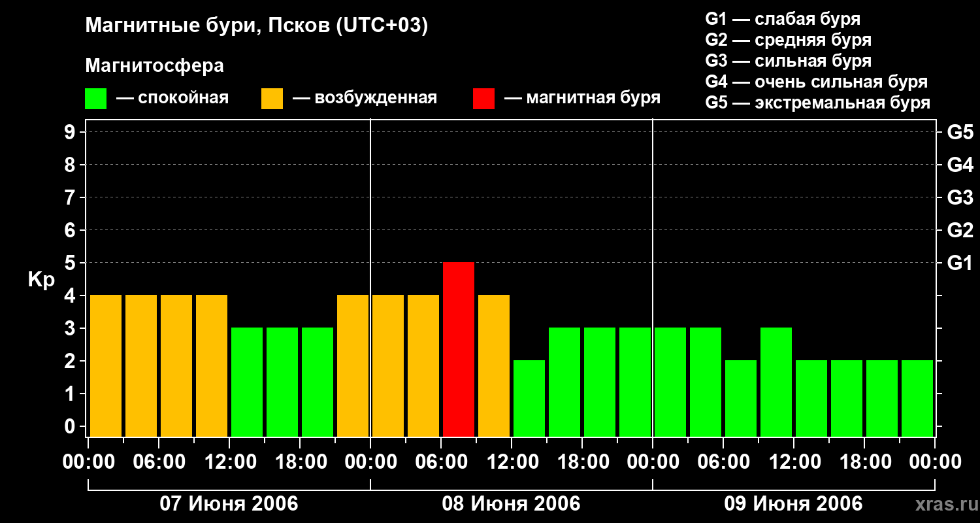The image size is (980, 523).
Task: Click the title 'Магнитные бури, Псков (UTC+03)'
Action: click(257, 26)
